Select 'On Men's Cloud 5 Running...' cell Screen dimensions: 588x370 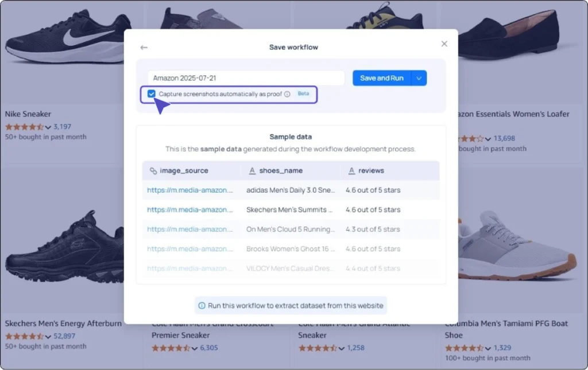click(291, 229)
